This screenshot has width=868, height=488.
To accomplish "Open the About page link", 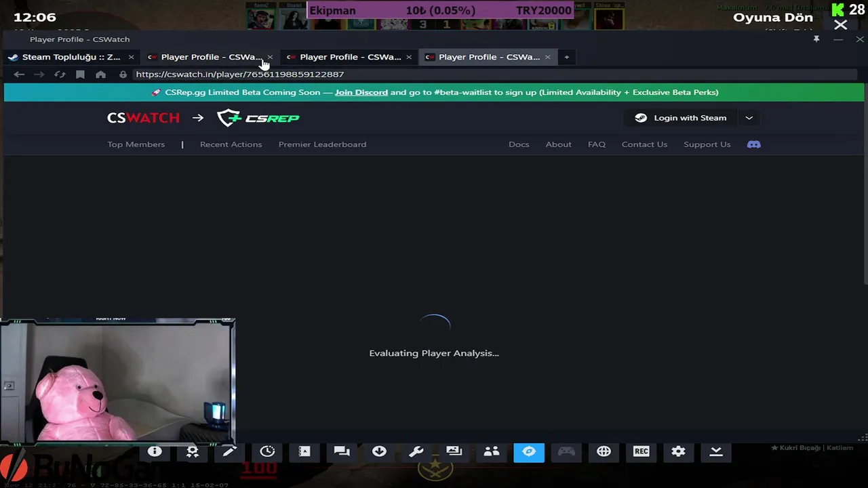I will (558, 144).
